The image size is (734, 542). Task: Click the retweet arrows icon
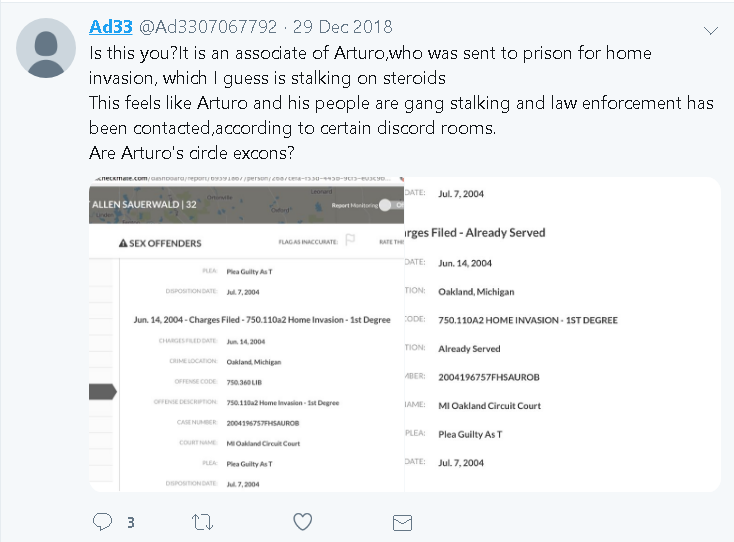coord(202,521)
